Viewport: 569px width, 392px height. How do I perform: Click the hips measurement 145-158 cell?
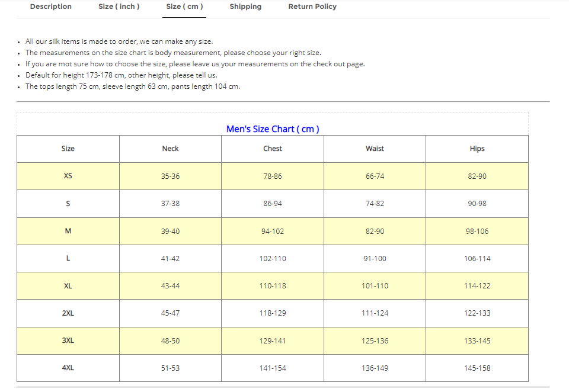tap(477, 368)
